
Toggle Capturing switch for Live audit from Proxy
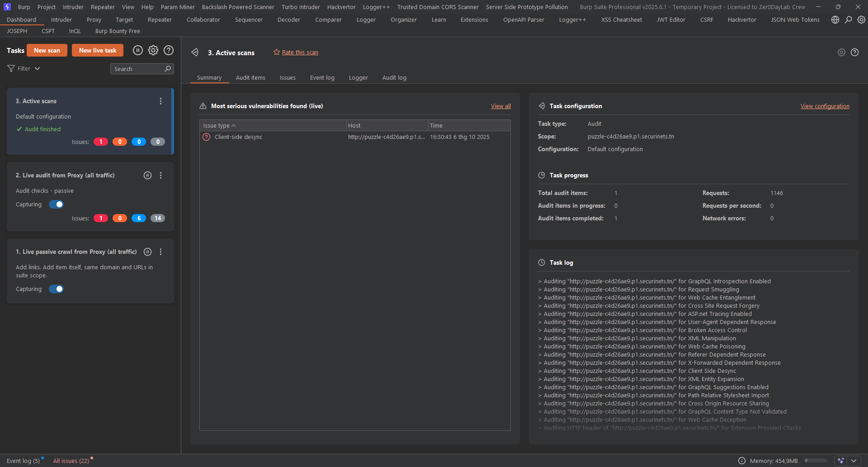click(x=57, y=205)
